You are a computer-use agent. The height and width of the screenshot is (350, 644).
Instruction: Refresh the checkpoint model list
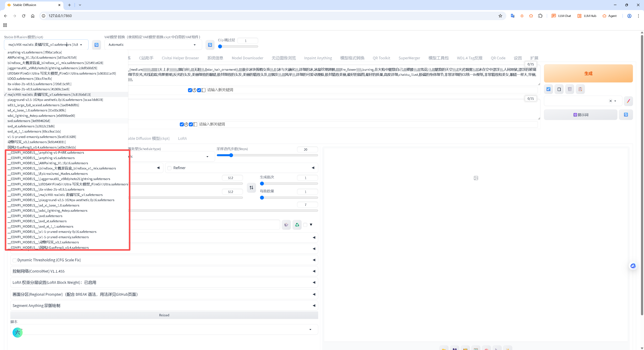click(96, 45)
